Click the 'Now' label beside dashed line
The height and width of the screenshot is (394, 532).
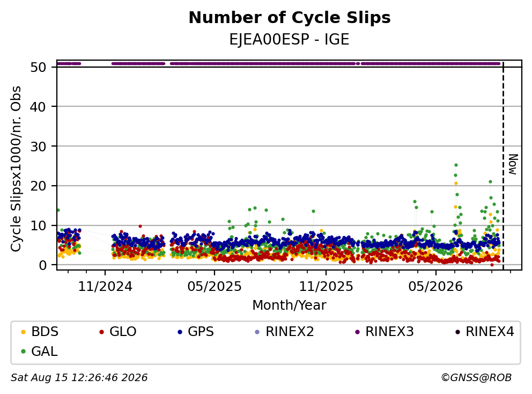click(x=513, y=164)
